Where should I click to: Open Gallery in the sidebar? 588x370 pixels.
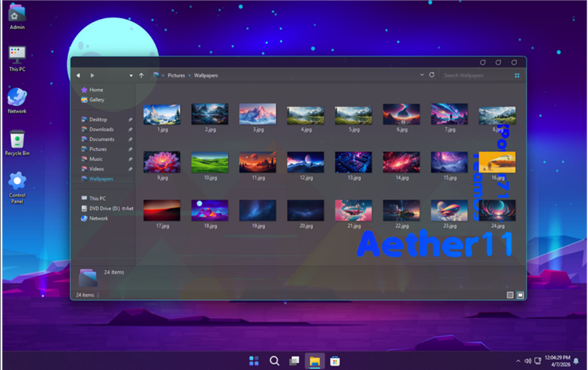96,100
